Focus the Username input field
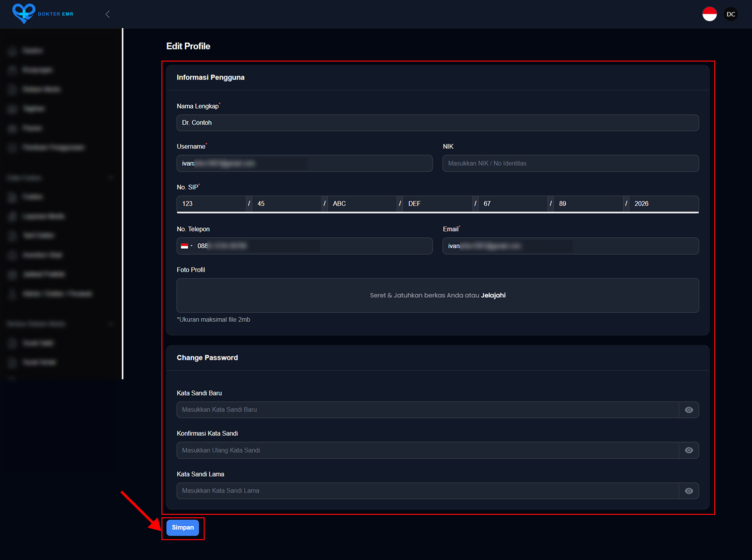752x560 pixels. pos(304,163)
